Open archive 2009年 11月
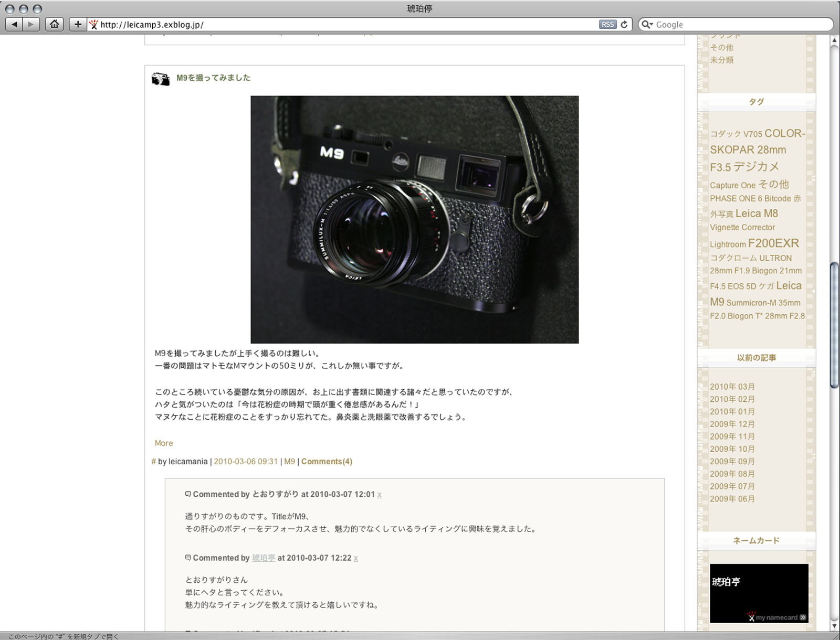840x640 pixels. [732, 436]
